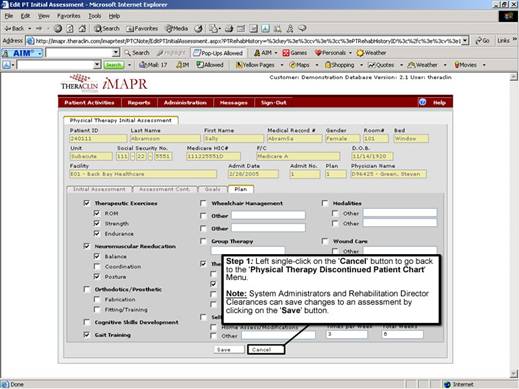Check Cognitive Skills Development checkbox

tap(87, 322)
